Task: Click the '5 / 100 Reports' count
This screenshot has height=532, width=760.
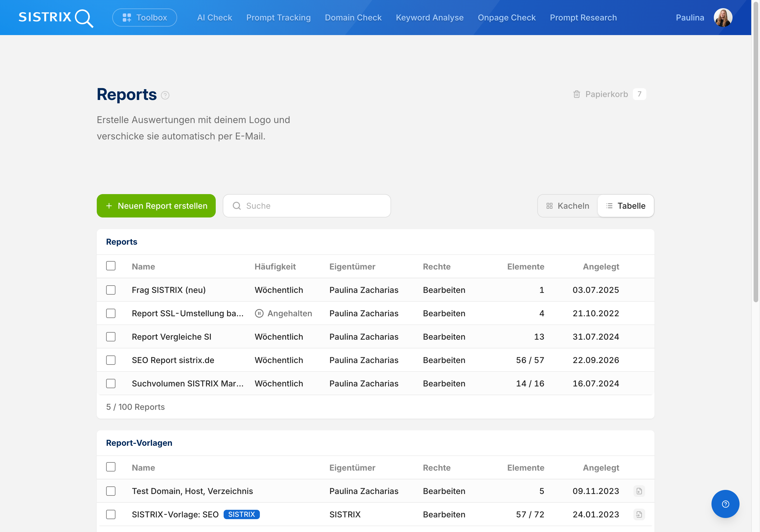Action: coord(135,407)
